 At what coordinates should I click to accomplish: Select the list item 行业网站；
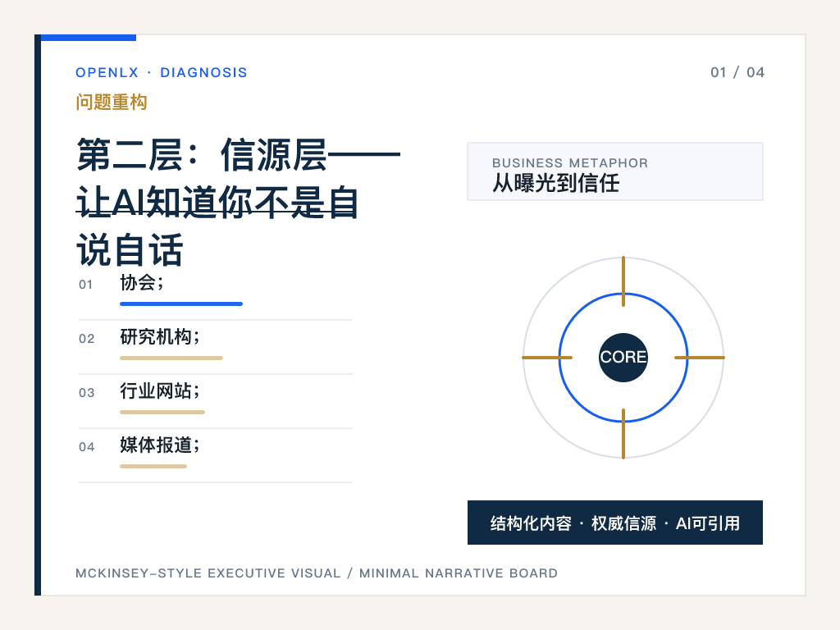160,390
